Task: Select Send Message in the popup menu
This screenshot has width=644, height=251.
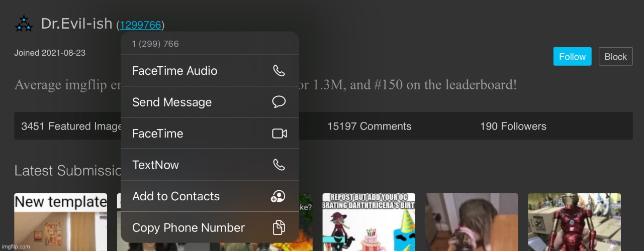Action: [210, 102]
